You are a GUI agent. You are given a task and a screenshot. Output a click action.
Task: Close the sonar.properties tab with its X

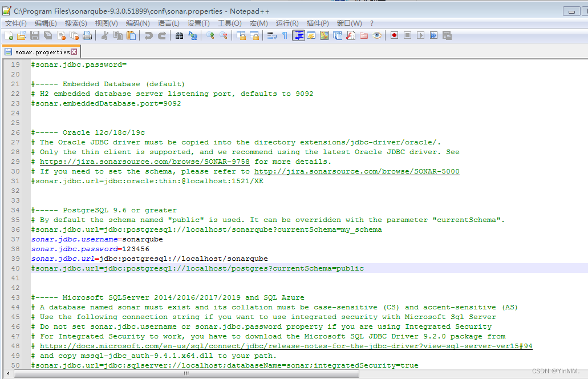74,52
